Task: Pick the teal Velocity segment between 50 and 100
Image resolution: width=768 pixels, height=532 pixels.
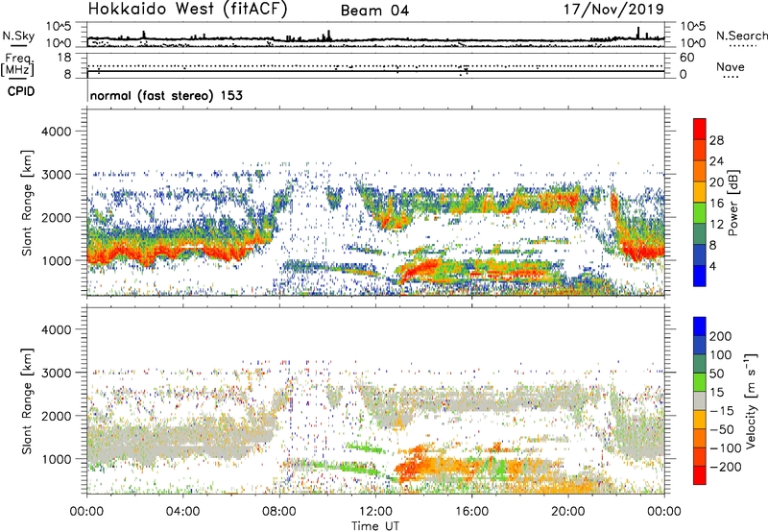Action: 700,364
